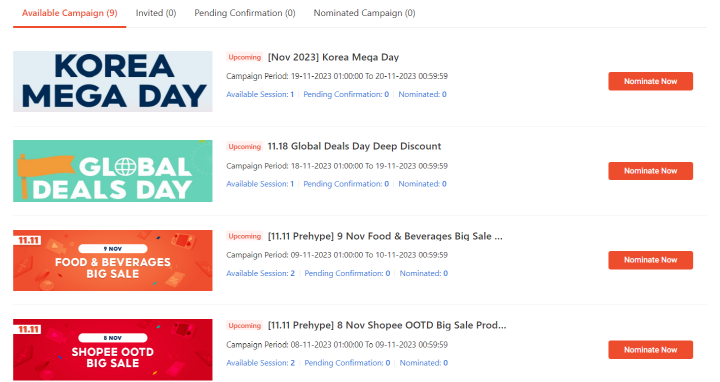This screenshot has height=382, width=720.
Task: Open the Shopee OOTD Big Sale banner
Action: [112, 349]
